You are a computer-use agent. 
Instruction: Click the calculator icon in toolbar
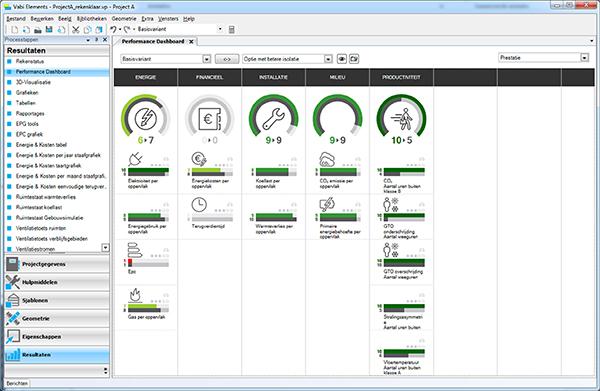tap(232, 29)
